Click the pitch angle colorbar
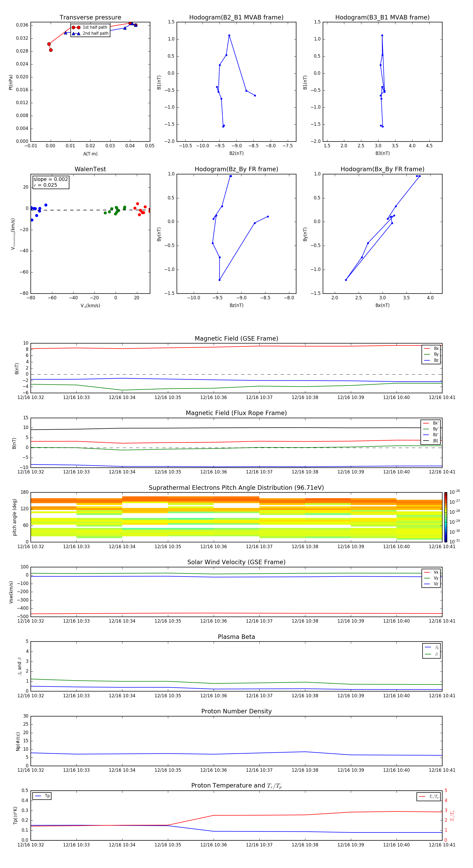 click(446, 517)
